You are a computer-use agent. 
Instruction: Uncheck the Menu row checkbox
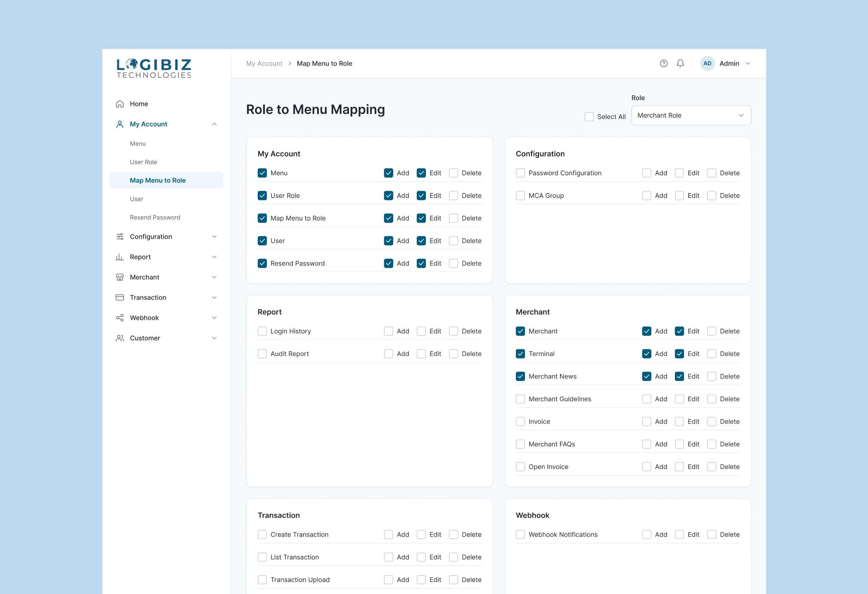[x=262, y=173]
